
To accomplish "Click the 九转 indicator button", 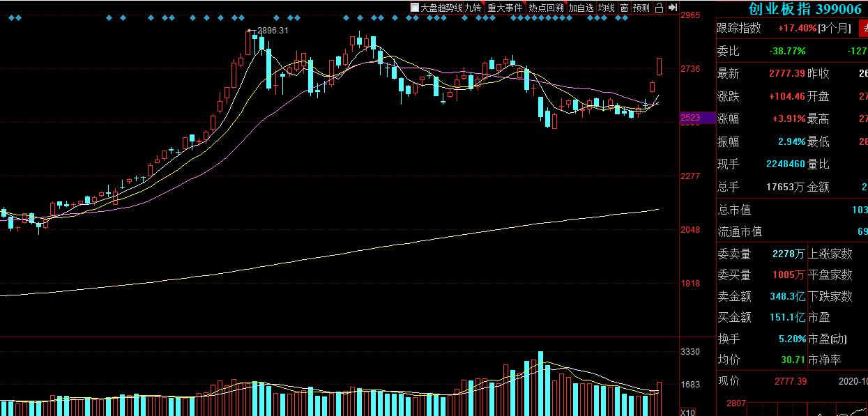I will point(473,8).
